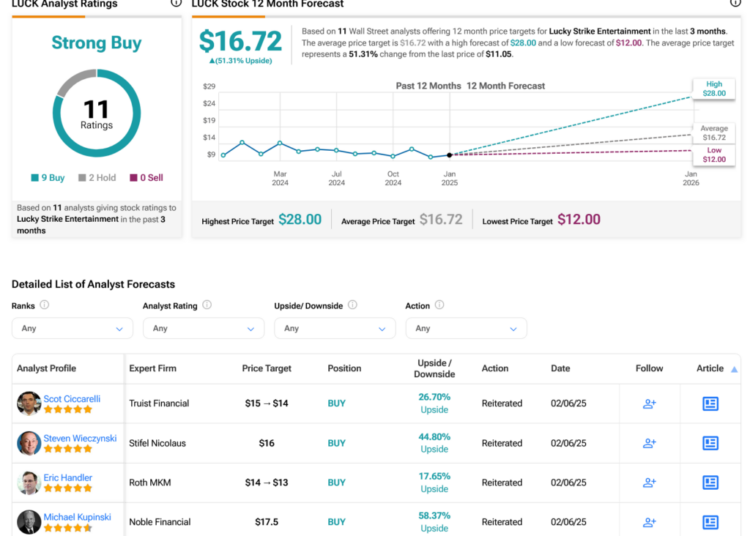Click the Strong Buy consensus heading
The height and width of the screenshot is (536, 750).
97,43
